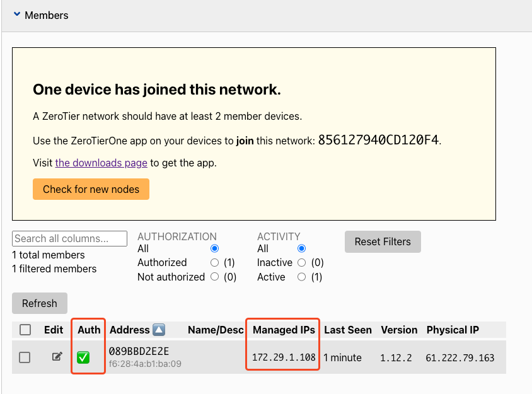Viewport: 532px width, 394px height.
Task: Sort by Address column header
Action: tap(130, 330)
